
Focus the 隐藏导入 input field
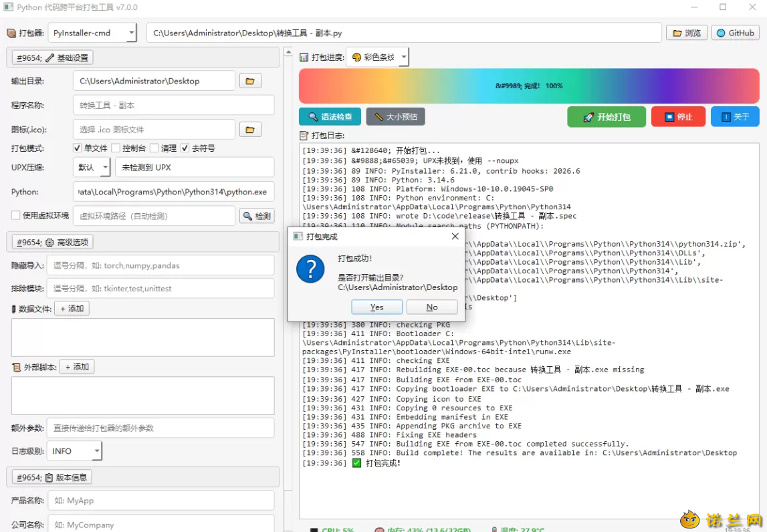160,265
